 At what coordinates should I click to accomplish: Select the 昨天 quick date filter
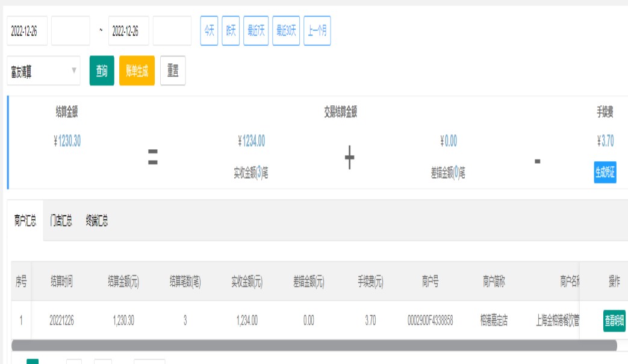point(231,31)
